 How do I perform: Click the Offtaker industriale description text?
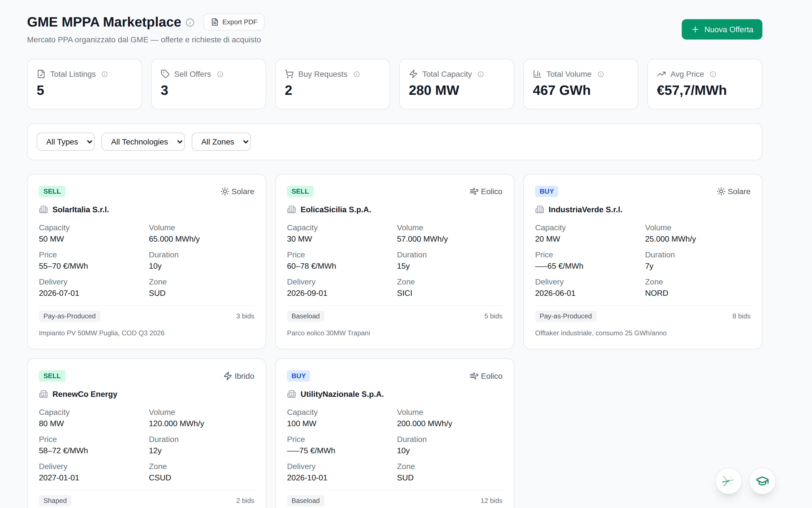tap(601, 333)
